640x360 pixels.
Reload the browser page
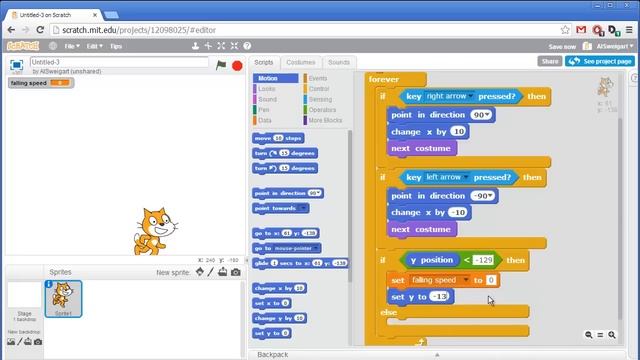[x=40, y=30]
